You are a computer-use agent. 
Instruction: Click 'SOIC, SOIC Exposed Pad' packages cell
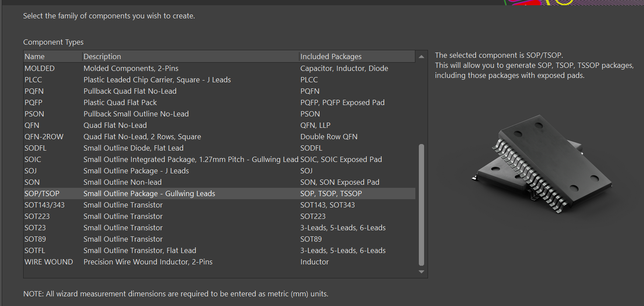(x=341, y=159)
